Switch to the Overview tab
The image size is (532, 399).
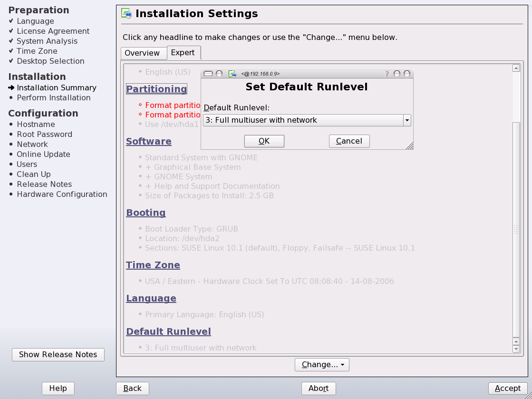point(142,53)
